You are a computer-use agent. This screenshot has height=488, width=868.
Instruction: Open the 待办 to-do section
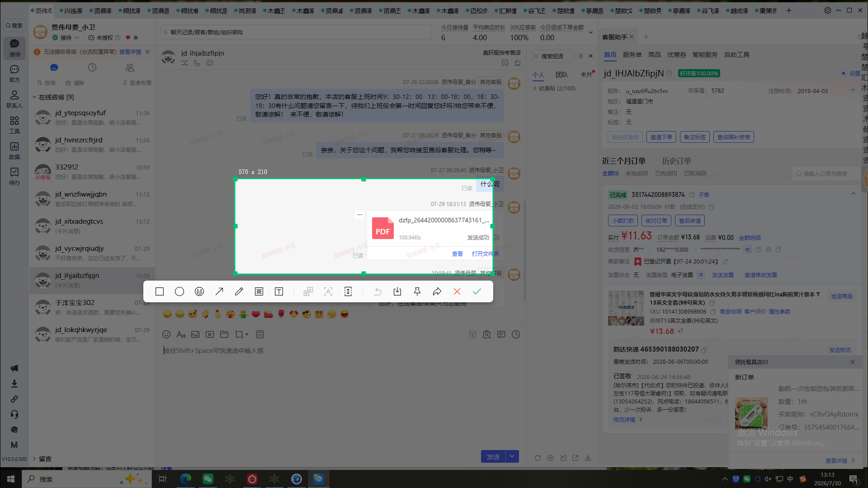14,176
